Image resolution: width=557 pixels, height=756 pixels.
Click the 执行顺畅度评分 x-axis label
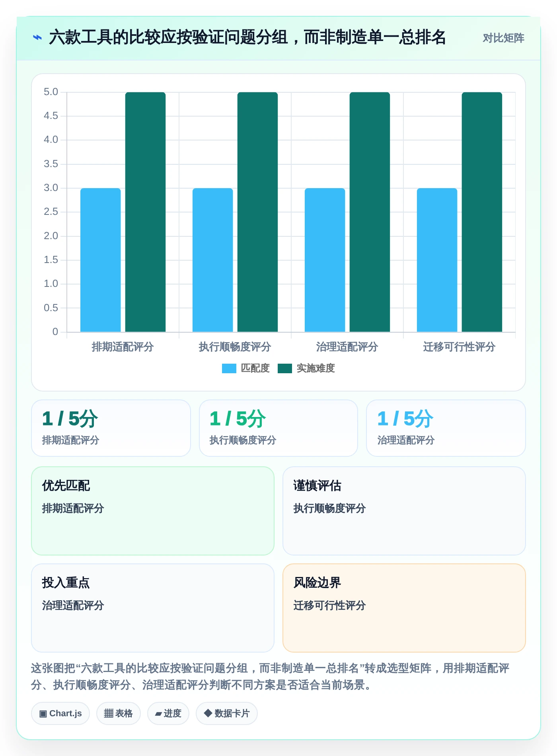coord(235,347)
